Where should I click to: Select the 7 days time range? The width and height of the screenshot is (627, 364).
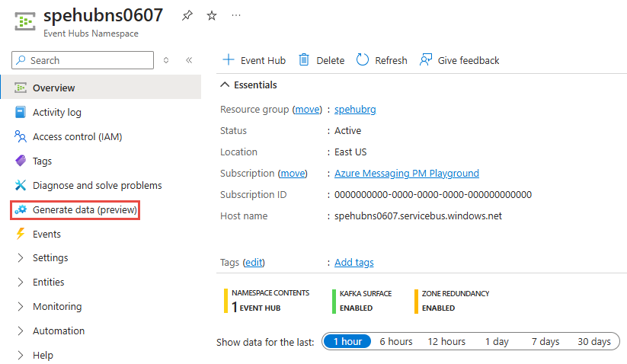tap(545, 342)
